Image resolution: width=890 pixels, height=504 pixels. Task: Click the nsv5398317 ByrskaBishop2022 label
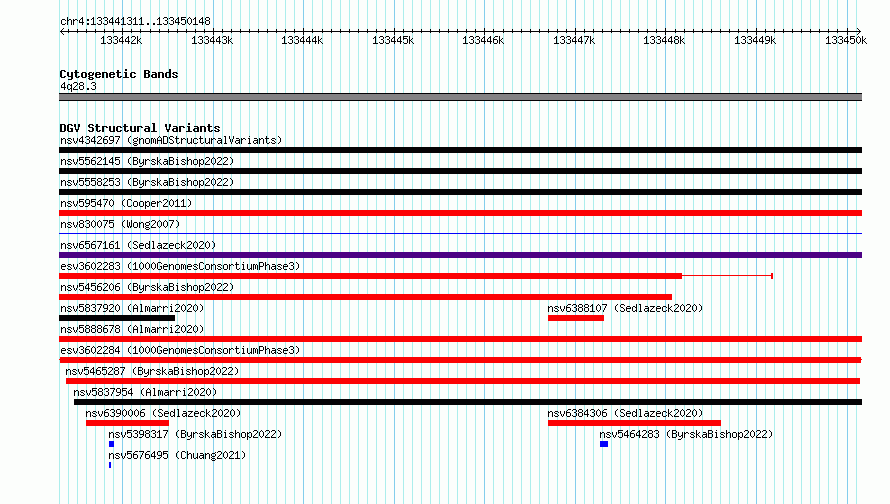tap(195, 434)
